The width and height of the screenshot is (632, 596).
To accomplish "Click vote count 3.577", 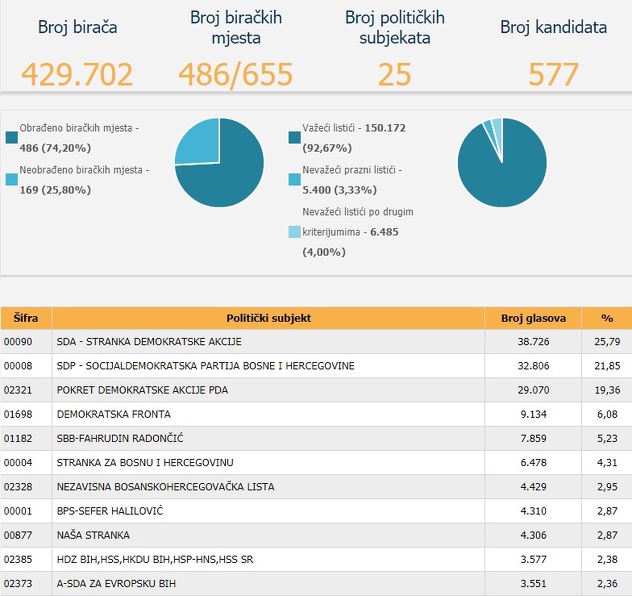I will [x=533, y=559].
